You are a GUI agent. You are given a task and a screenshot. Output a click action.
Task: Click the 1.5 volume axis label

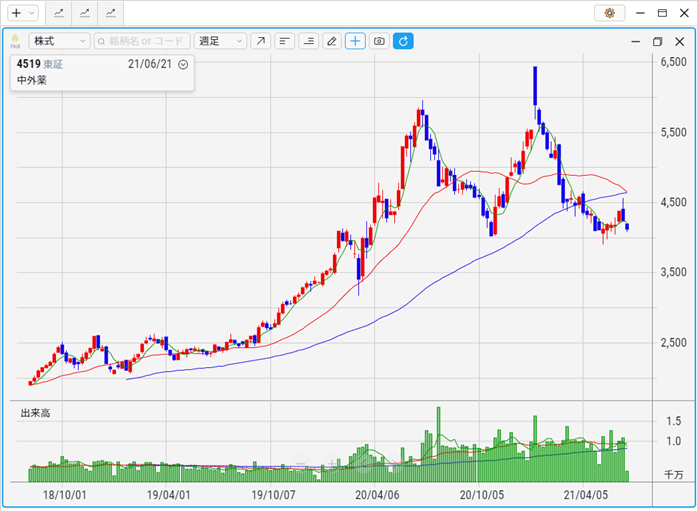tap(674, 421)
